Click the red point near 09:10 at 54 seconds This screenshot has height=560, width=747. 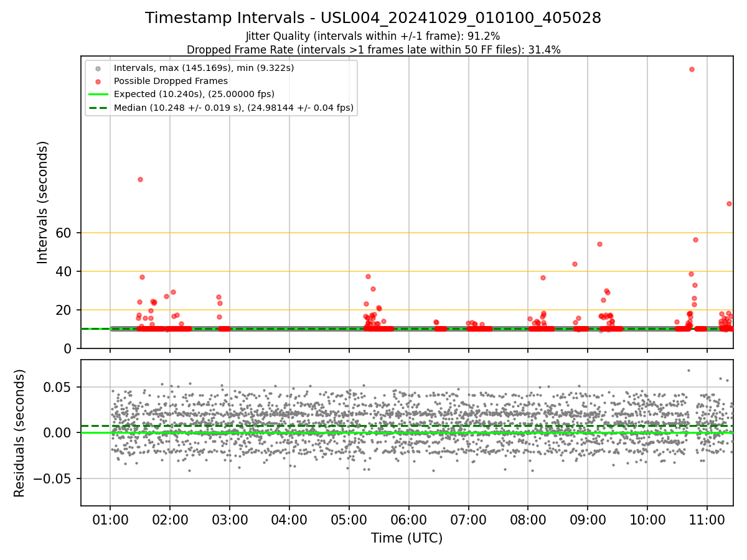599,244
